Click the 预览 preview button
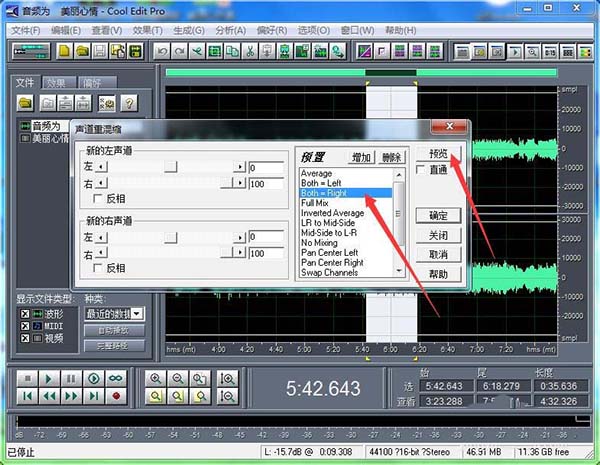The width and height of the screenshot is (600, 465). click(x=438, y=154)
